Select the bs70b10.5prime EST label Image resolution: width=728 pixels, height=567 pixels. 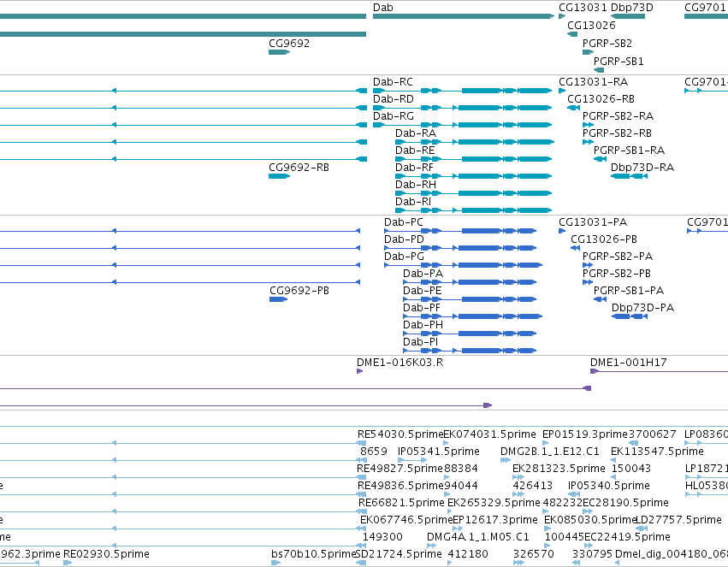(313, 554)
